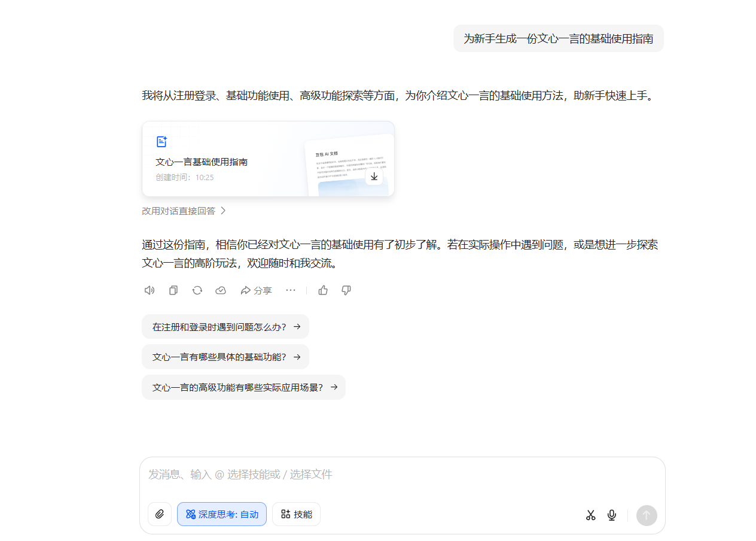
Task: Expand 改用对话直接回答 option
Action: tap(184, 211)
